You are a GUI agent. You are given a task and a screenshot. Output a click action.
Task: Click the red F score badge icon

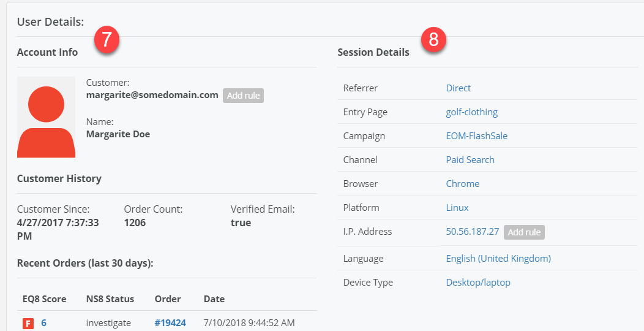pos(28,323)
